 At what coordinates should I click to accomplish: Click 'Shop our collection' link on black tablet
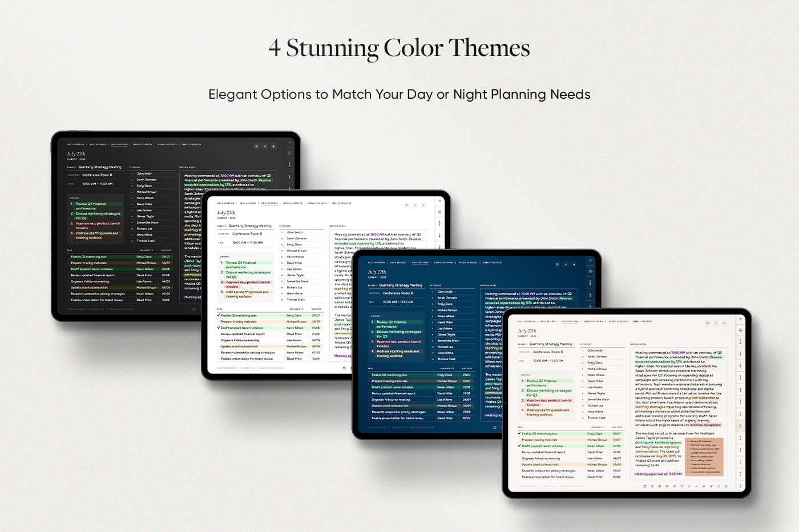[121, 309]
